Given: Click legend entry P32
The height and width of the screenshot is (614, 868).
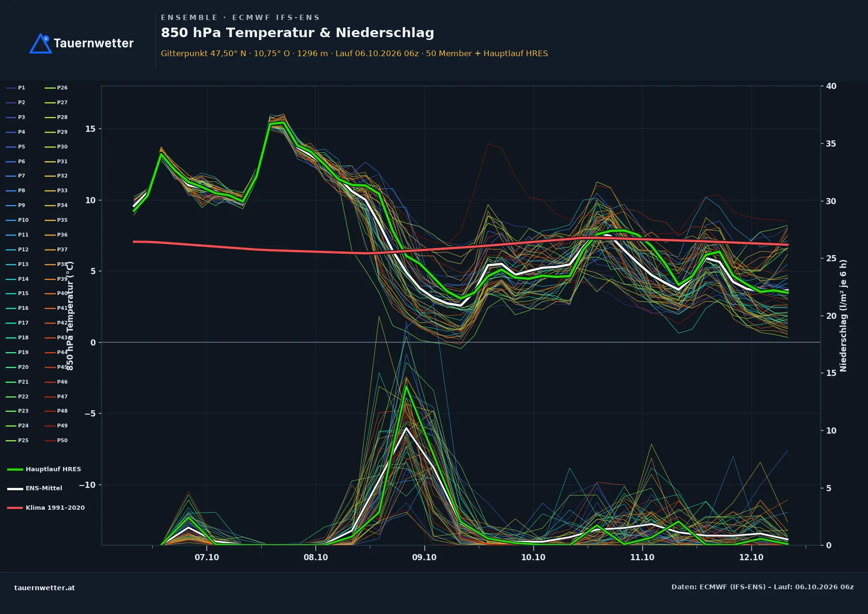Looking at the screenshot, I should 56,176.
